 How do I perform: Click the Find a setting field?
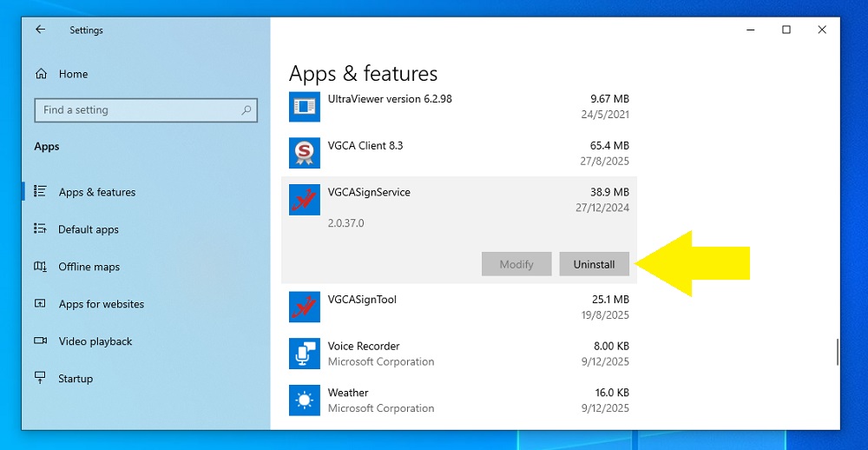(139, 110)
